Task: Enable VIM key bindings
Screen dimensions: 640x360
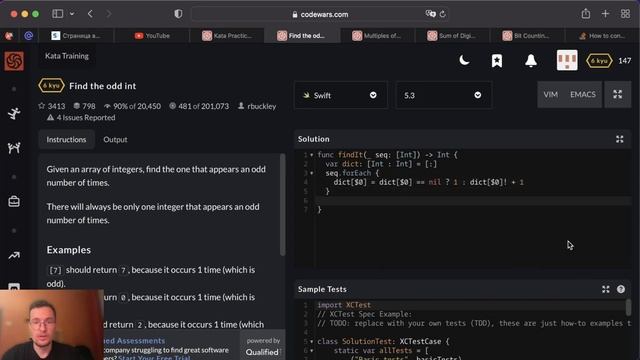Action: coord(551,95)
